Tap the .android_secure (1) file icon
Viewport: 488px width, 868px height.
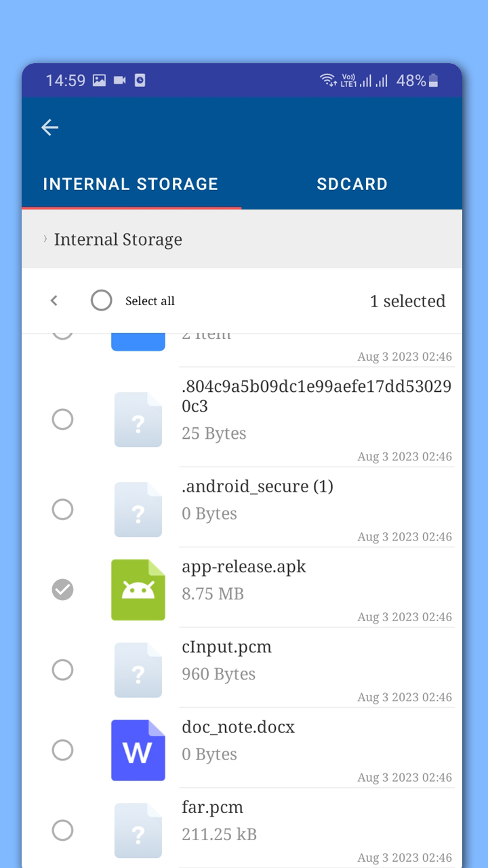pos(138,509)
